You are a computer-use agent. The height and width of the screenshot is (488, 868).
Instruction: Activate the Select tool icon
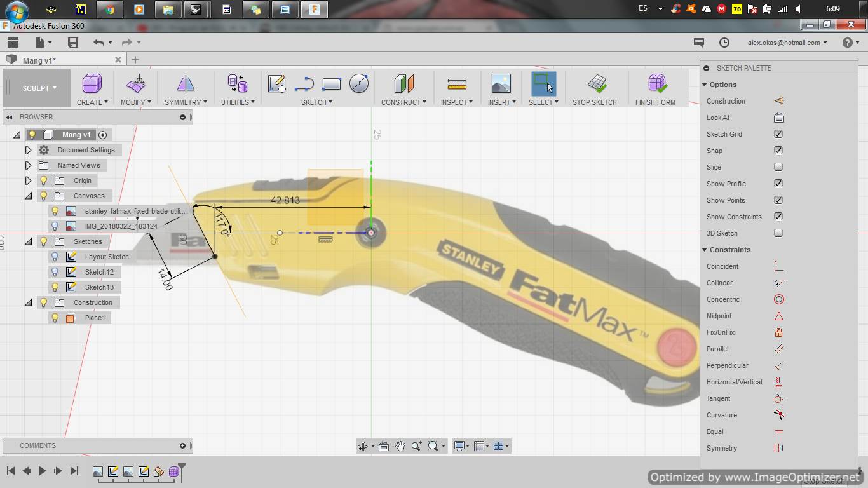click(x=543, y=84)
